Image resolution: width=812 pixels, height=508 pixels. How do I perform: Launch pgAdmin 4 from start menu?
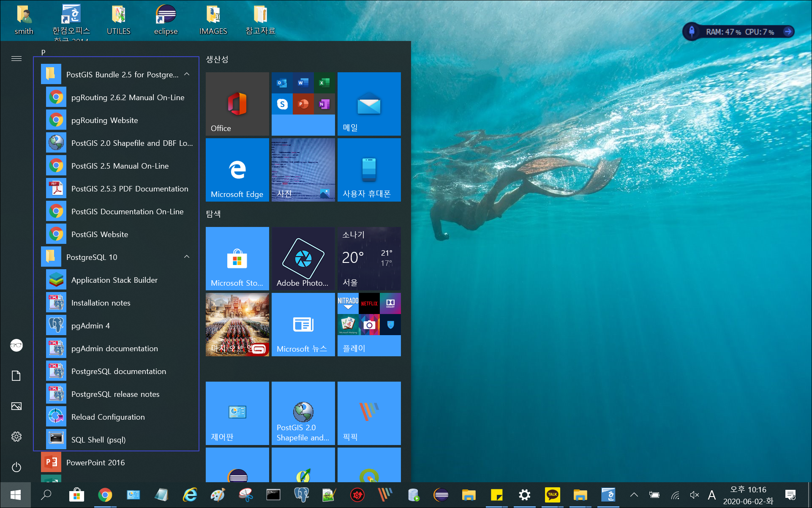(116, 326)
